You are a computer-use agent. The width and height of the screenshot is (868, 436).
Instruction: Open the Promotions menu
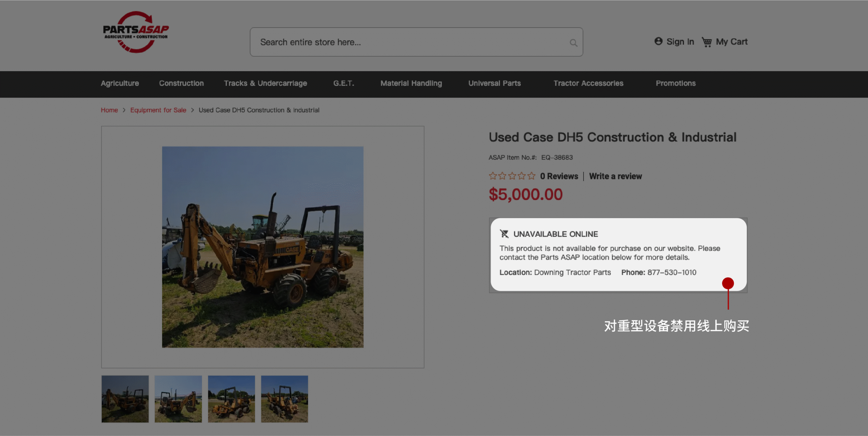point(675,83)
